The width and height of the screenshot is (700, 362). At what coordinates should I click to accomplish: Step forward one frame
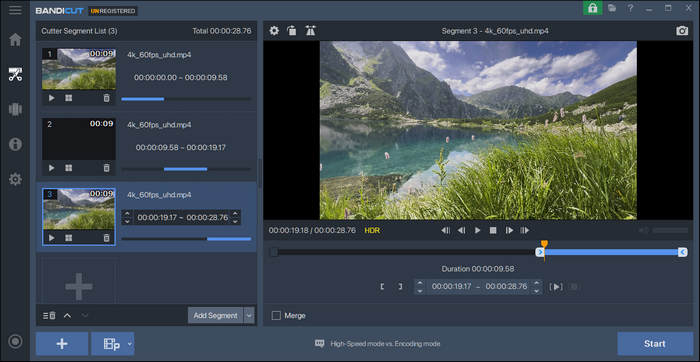coord(509,230)
